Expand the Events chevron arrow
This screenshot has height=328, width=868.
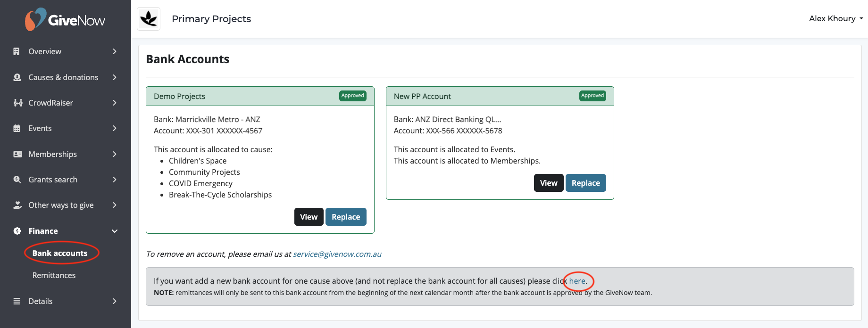click(115, 128)
